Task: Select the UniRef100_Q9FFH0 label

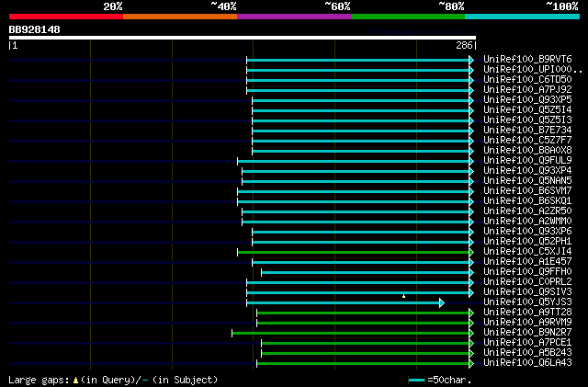Action: click(527, 272)
